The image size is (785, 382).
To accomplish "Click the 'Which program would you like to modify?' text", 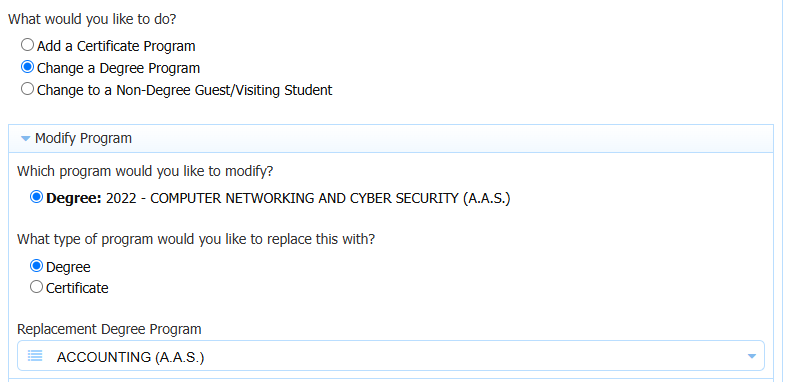I will click(145, 171).
